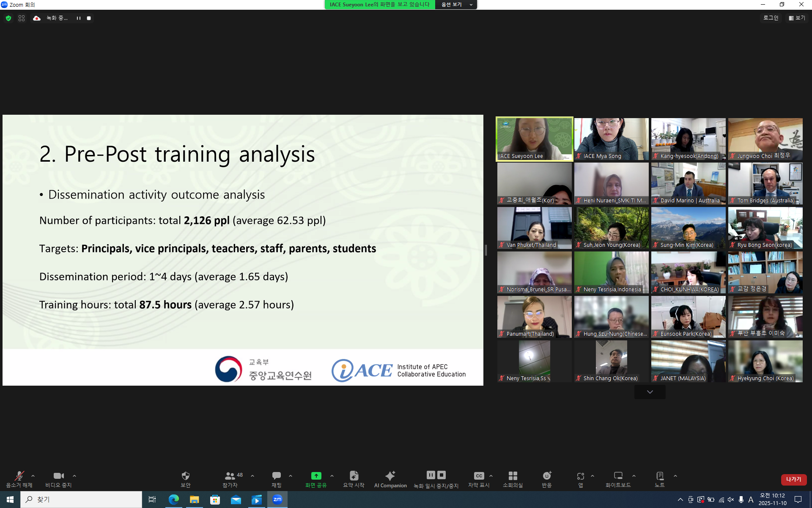Image resolution: width=812 pixels, height=508 pixels.
Task: Open the Notes (노트) icon
Action: [x=659, y=476]
